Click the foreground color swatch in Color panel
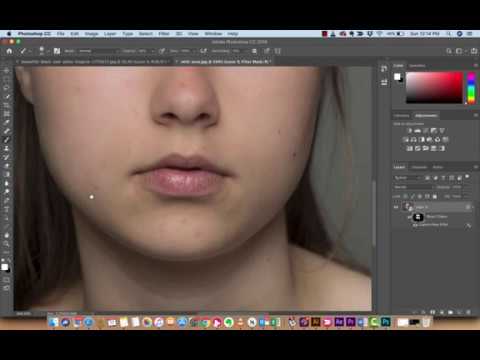The image size is (480, 360). click(x=397, y=77)
